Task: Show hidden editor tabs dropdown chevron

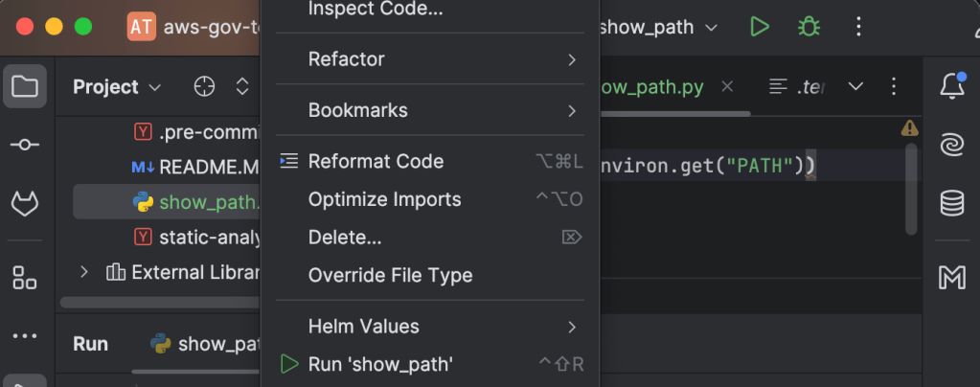Action: pos(855,87)
